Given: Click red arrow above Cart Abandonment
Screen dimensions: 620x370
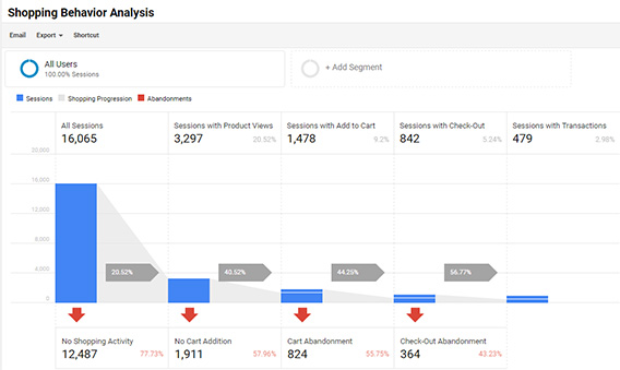Looking at the screenshot, I should (302, 315).
